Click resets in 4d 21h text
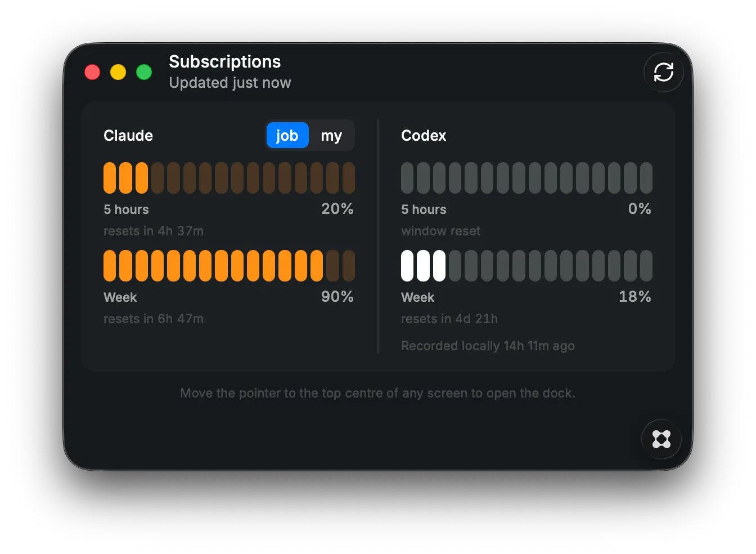This screenshot has width=756, height=554. (449, 319)
